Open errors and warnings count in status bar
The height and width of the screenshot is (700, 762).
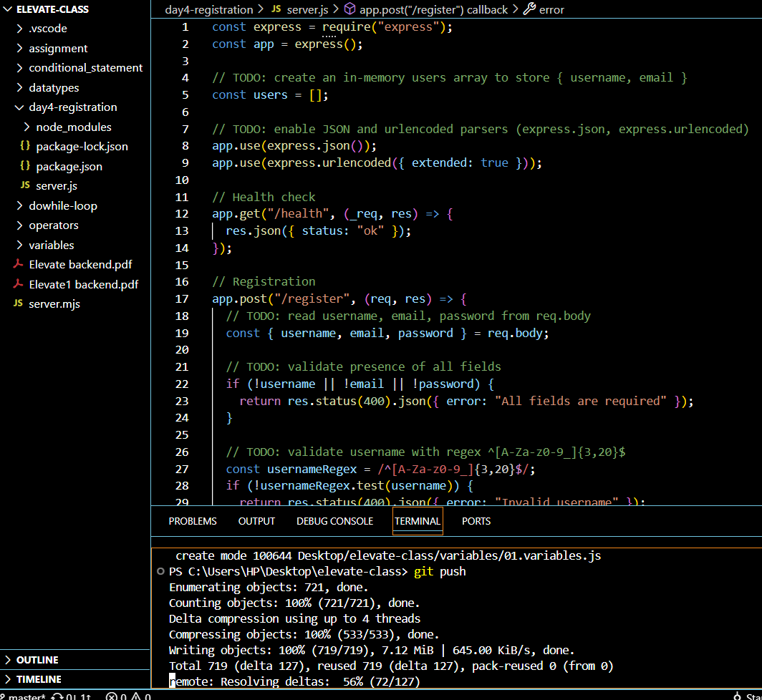[x=128, y=696]
